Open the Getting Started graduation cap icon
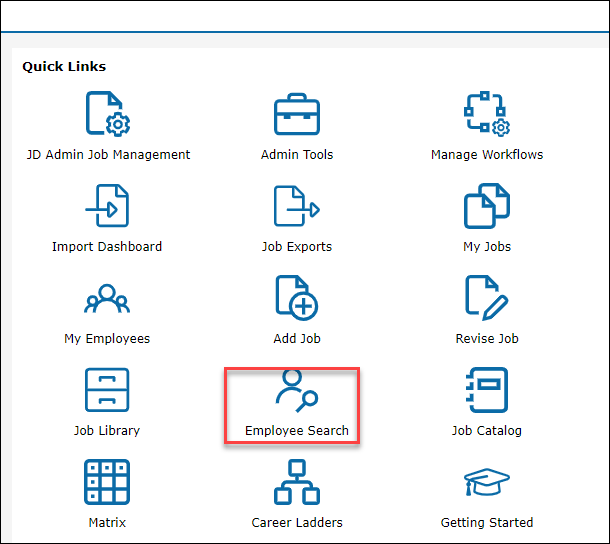610x544 pixels. 487,481
